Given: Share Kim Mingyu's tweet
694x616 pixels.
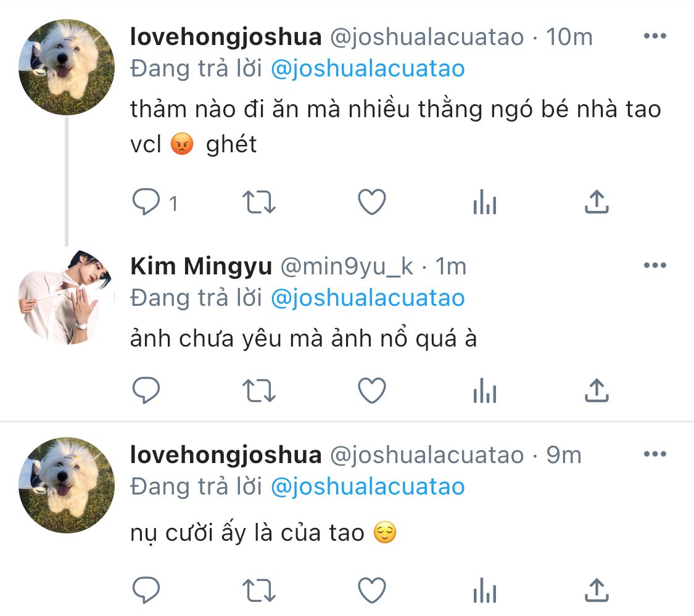Looking at the screenshot, I should [x=597, y=390].
